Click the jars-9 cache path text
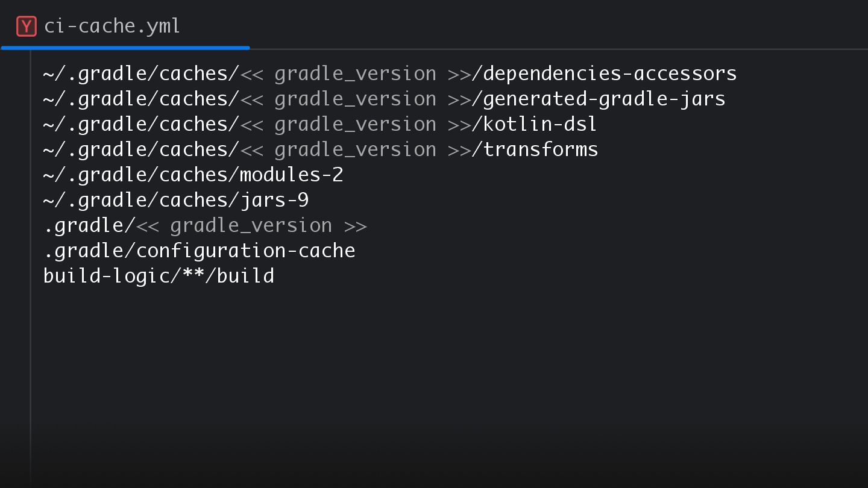This screenshot has height=488, width=868. pyautogui.click(x=274, y=200)
